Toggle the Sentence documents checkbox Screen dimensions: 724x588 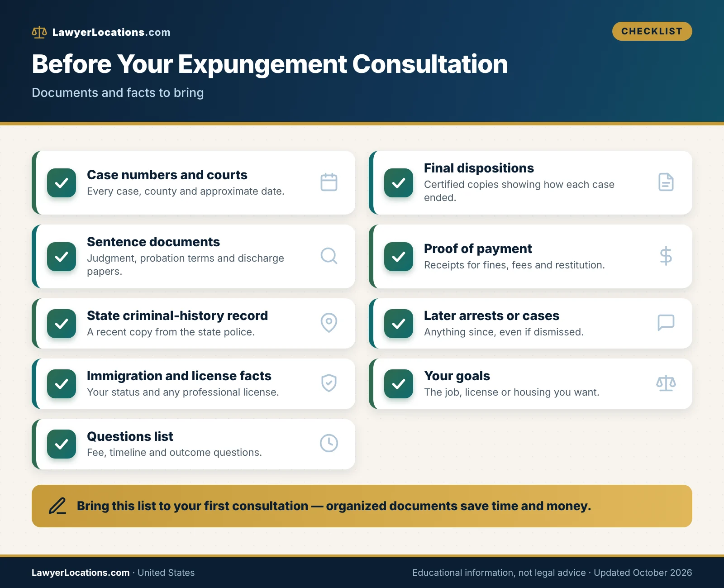(x=62, y=257)
